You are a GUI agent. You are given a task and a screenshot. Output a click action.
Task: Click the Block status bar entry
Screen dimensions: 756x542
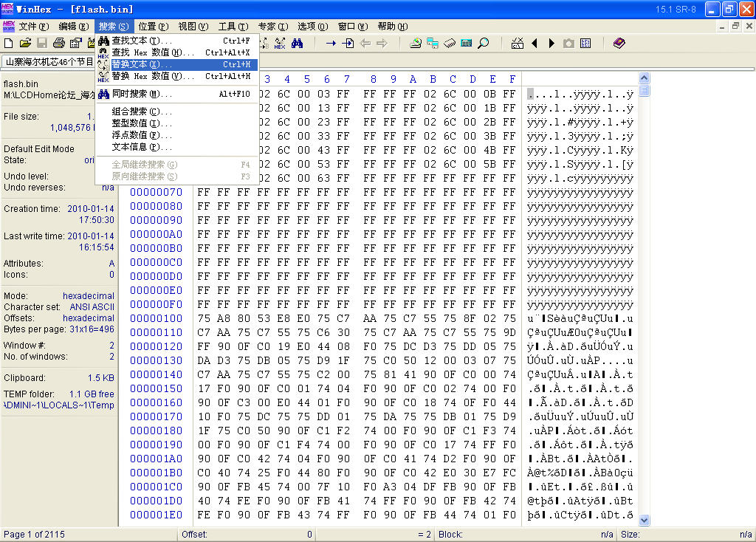526,535
